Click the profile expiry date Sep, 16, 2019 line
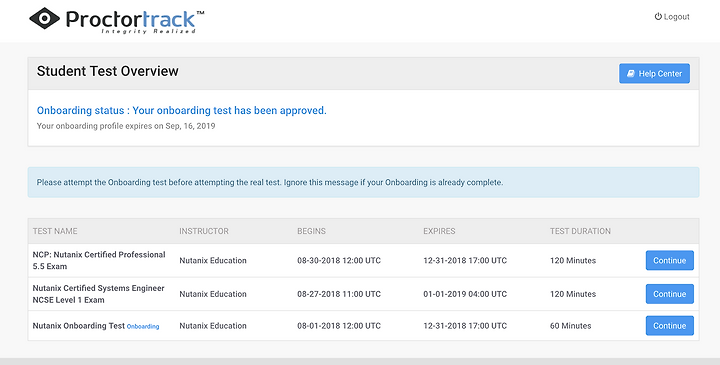Viewport: 720px width, 365px height. 126,126
